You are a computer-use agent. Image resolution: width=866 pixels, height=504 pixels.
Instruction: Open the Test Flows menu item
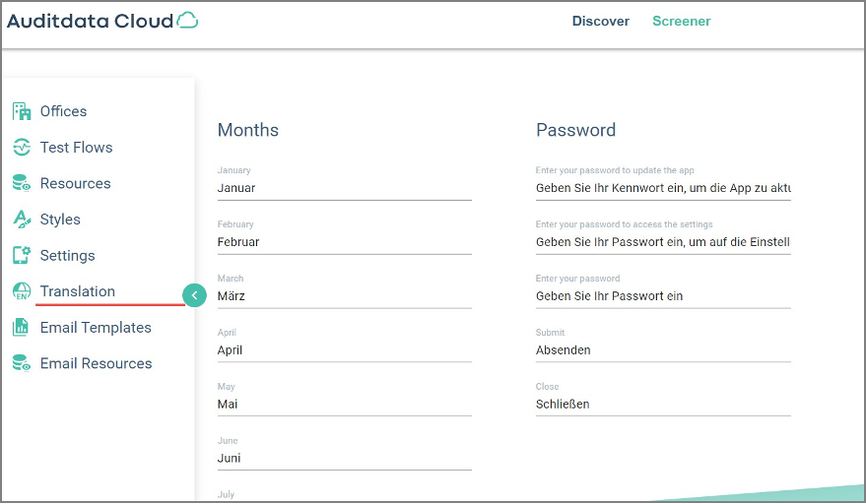[76, 148]
